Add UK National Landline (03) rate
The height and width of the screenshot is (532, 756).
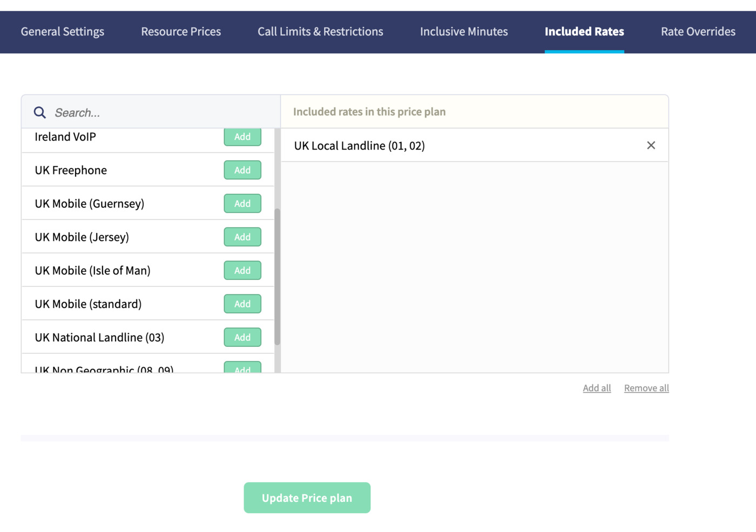click(242, 338)
